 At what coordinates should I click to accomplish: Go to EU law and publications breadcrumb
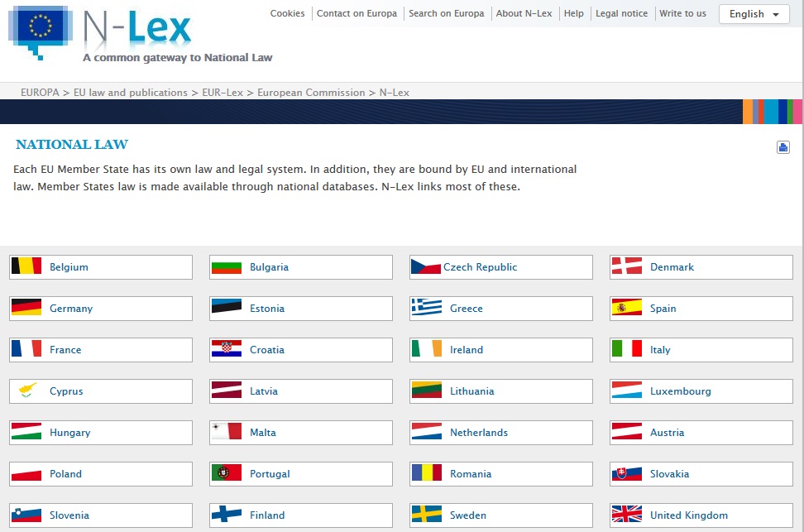[131, 93]
